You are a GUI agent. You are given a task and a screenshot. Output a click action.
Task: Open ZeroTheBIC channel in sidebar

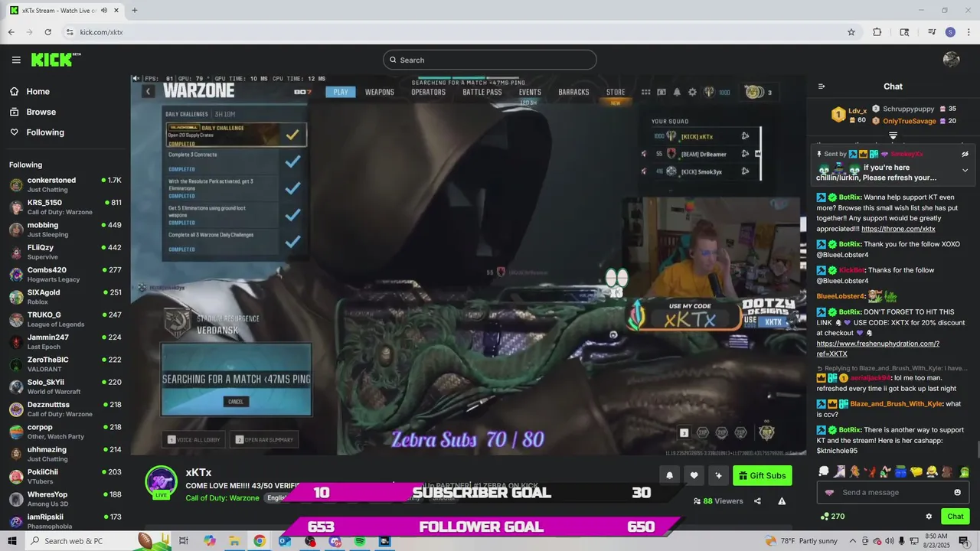pos(65,364)
